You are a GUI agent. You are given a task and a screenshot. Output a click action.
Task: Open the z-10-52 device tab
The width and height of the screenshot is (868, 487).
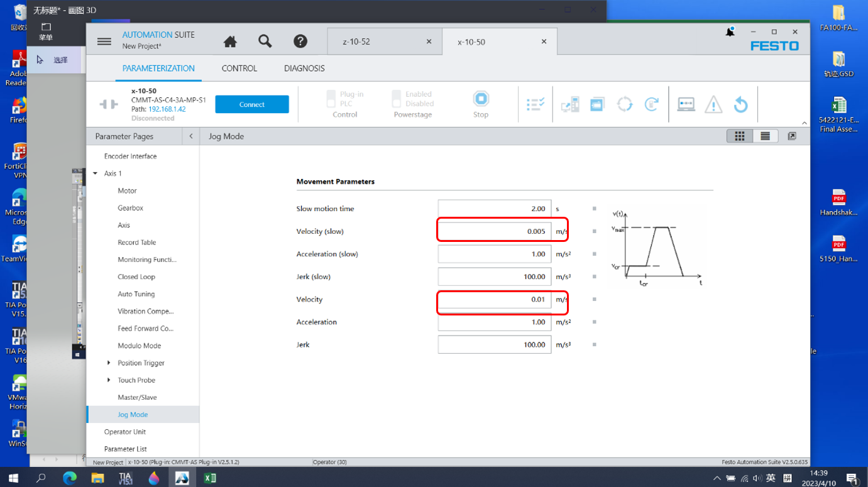point(356,42)
